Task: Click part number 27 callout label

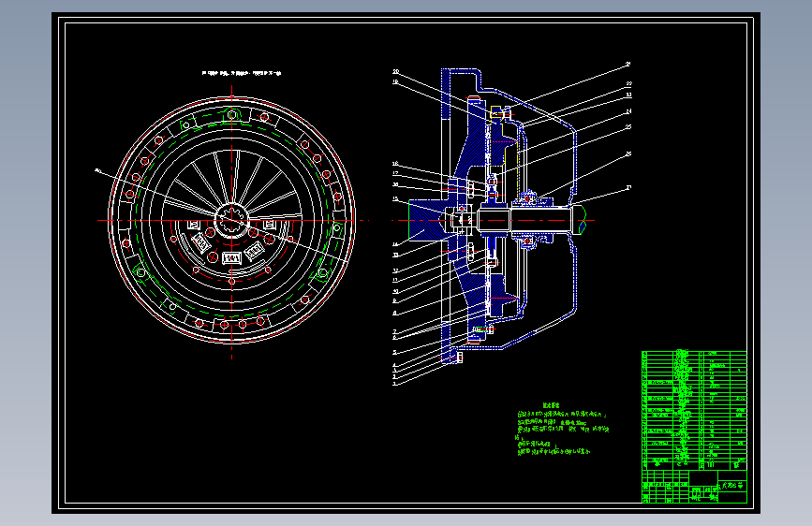Action: point(628,187)
